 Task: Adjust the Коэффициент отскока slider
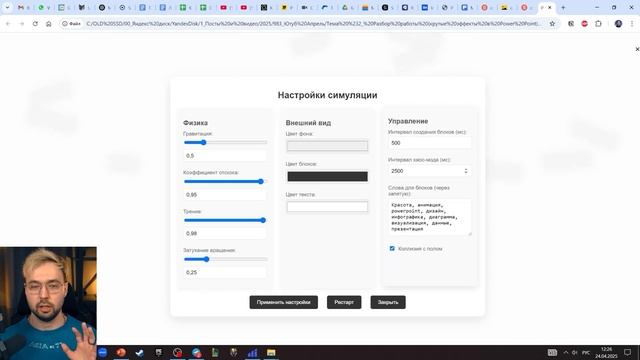(225, 181)
